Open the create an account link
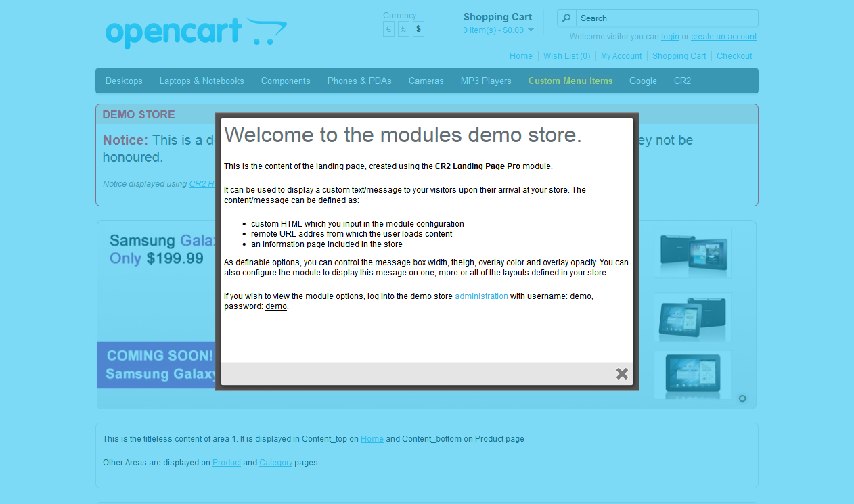The image size is (854, 504). click(724, 37)
